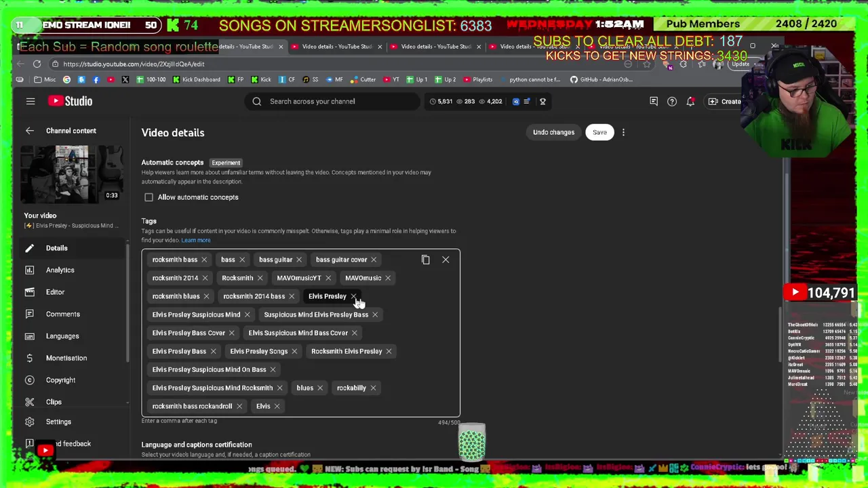Open the Cutter bookmark
868x488 pixels.
pos(363,79)
